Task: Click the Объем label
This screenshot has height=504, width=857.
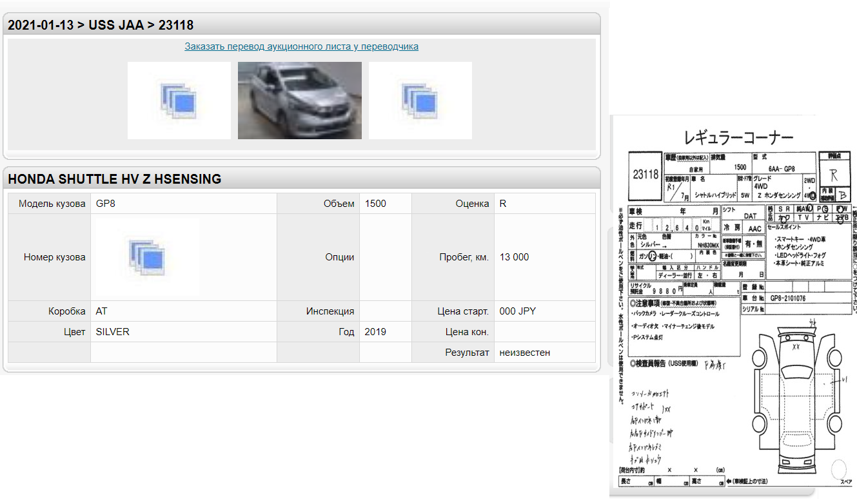Action: pos(339,204)
